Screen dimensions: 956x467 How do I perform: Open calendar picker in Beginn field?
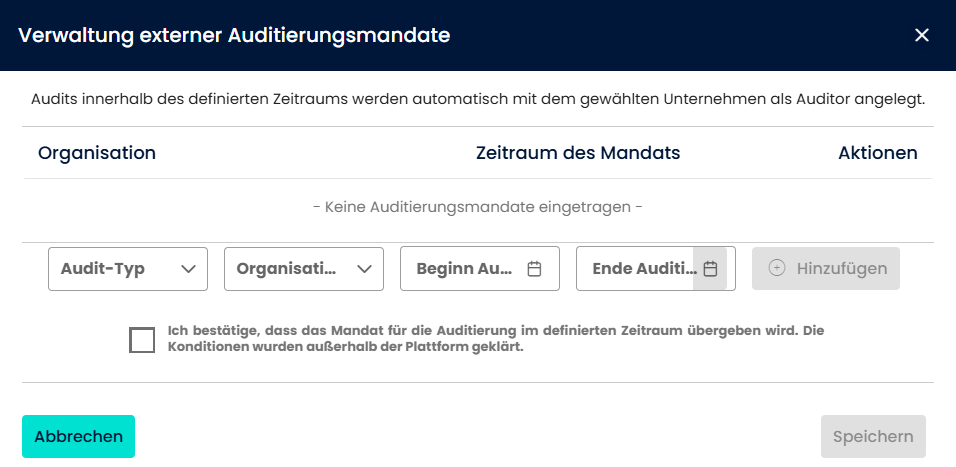coord(534,269)
